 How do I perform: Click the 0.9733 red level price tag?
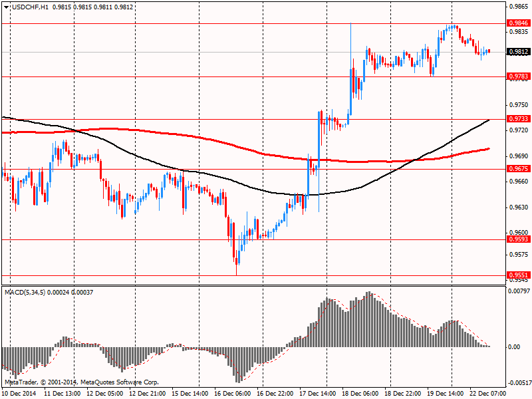click(519, 119)
